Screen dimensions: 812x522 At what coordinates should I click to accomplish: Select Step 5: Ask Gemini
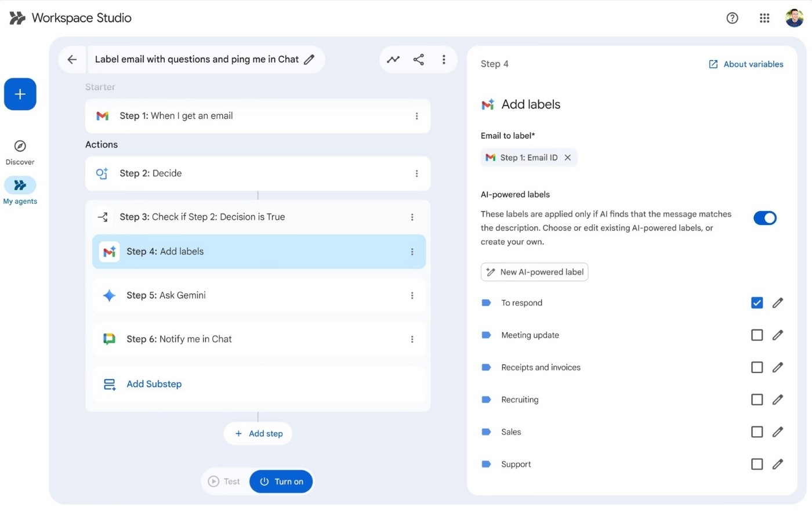click(x=259, y=295)
